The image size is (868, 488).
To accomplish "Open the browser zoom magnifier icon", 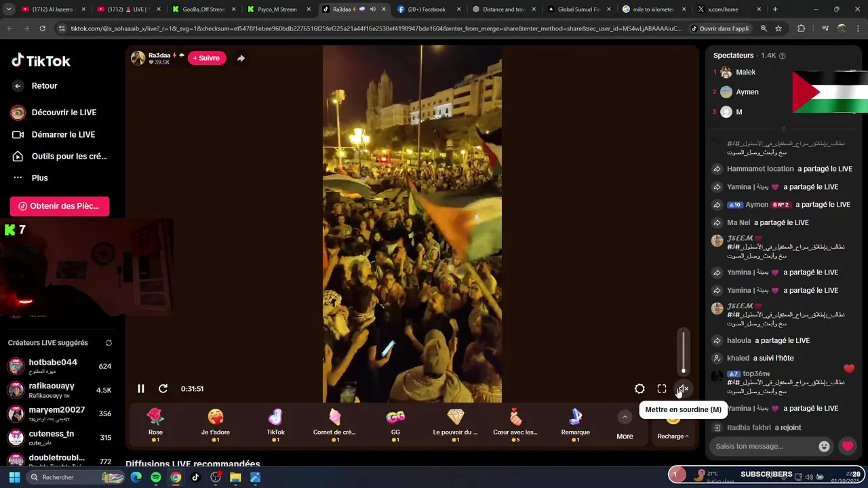I will tap(764, 28).
